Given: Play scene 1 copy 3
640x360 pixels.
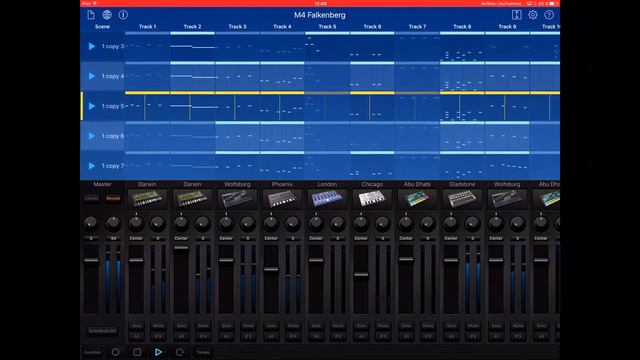Looking at the screenshot, I should pyautogui.click(x=92, y=46).
